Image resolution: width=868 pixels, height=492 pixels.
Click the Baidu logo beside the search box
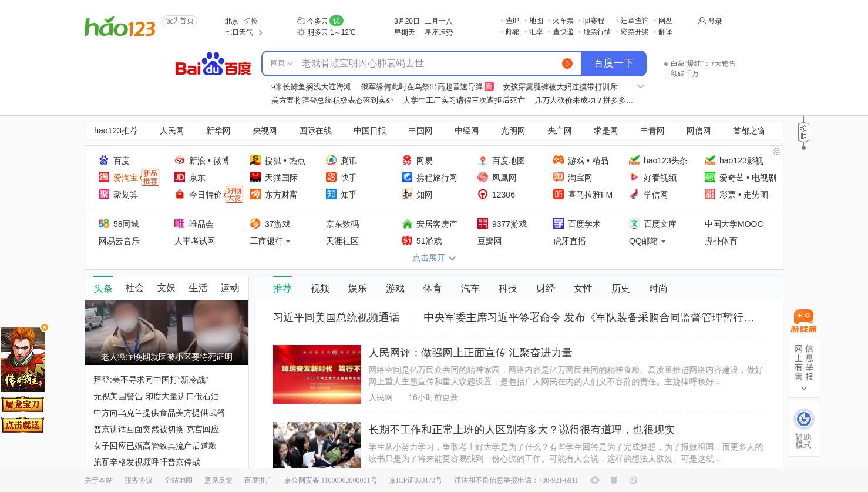coord(213,63)
